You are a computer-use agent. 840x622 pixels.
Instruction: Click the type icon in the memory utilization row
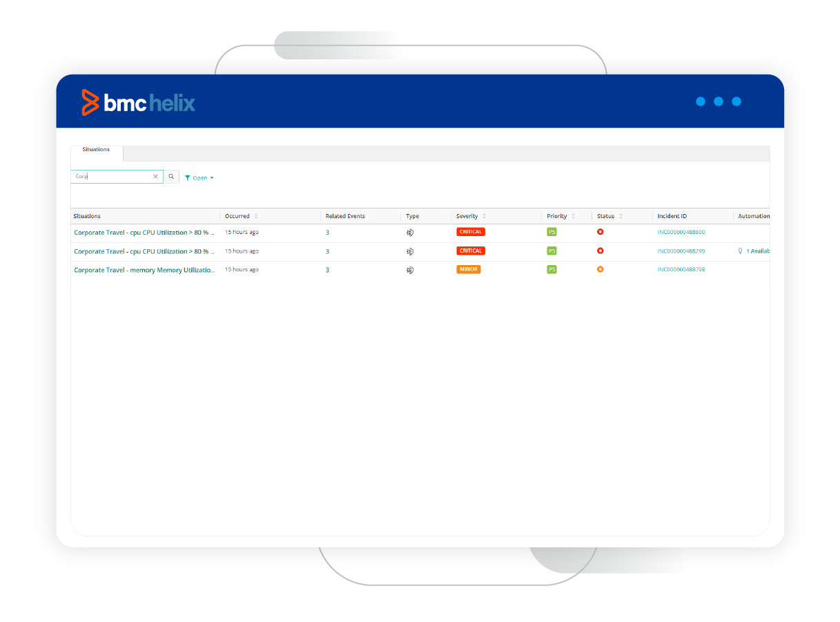point(410,270)
